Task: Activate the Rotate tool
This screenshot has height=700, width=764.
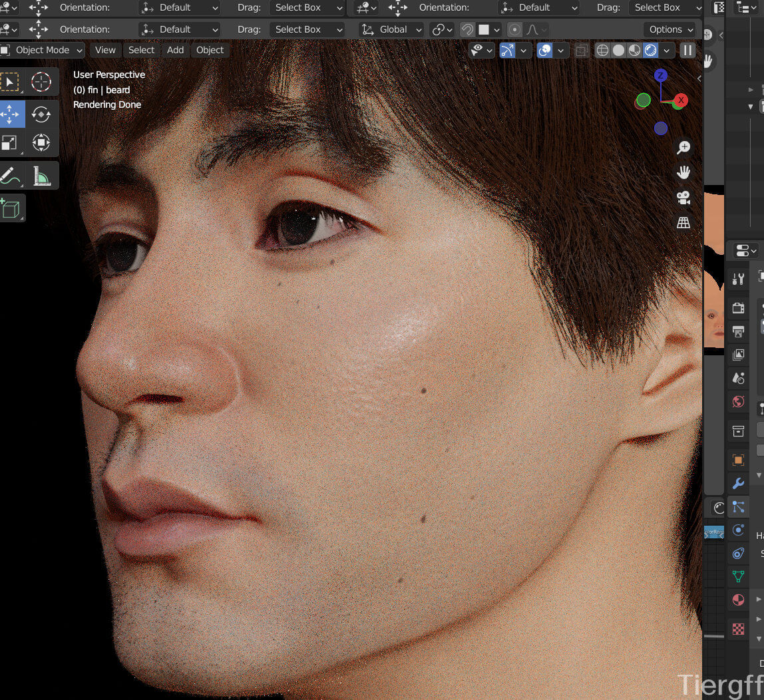Action: click(41, 114)
